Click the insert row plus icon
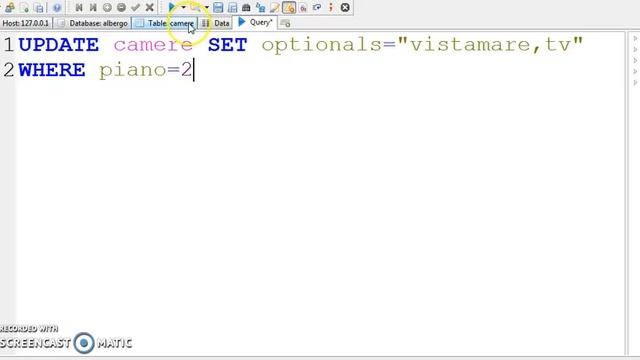The width and height of the screenshot is (640, 360). [107, 7]
